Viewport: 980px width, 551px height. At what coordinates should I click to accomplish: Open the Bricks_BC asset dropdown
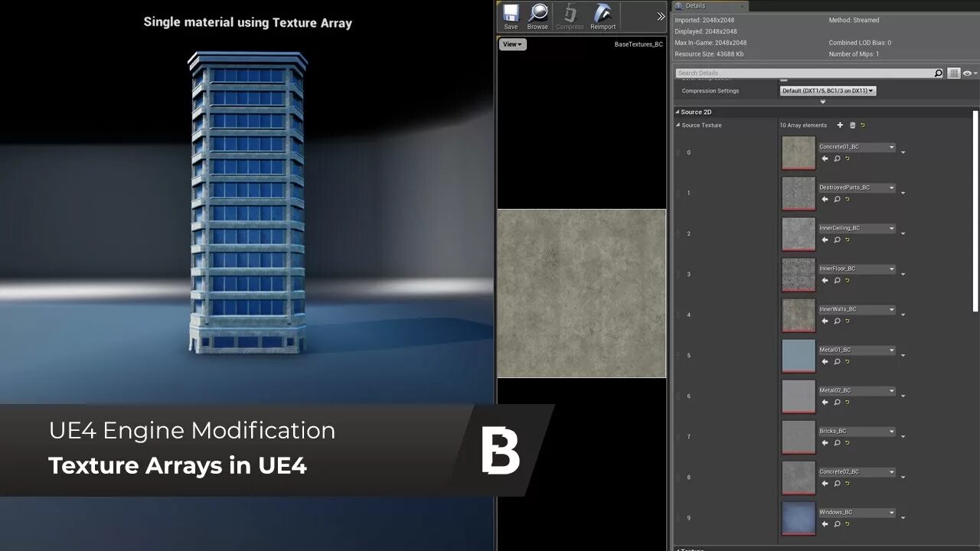857,431
